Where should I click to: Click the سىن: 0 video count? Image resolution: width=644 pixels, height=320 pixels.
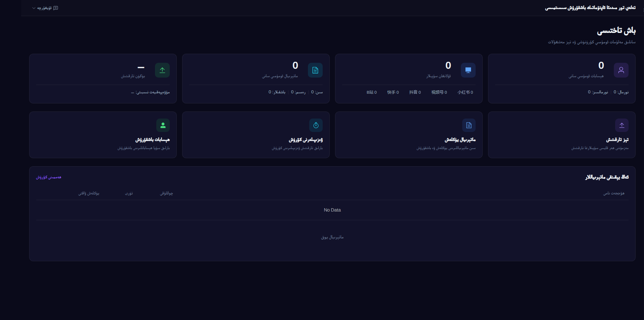317,92
